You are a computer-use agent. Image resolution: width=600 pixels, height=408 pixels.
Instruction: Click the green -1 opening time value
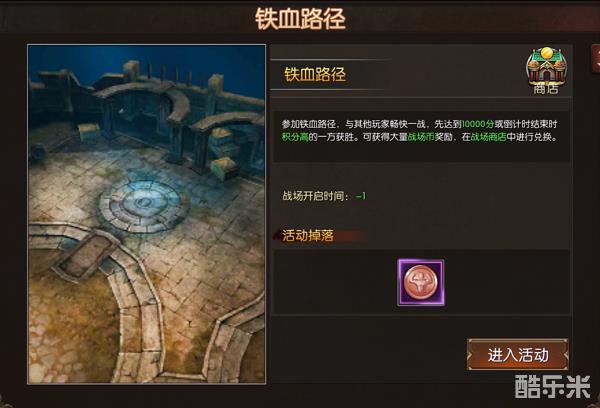361,196
